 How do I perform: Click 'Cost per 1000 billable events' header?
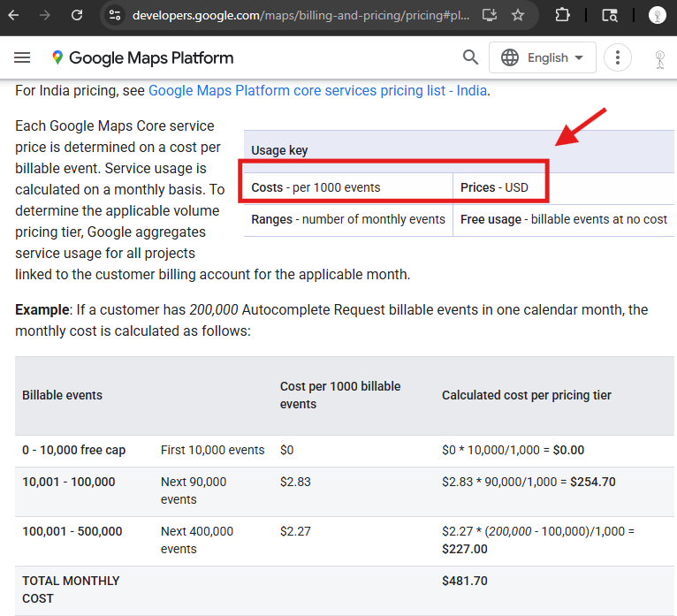coord(340,395)
